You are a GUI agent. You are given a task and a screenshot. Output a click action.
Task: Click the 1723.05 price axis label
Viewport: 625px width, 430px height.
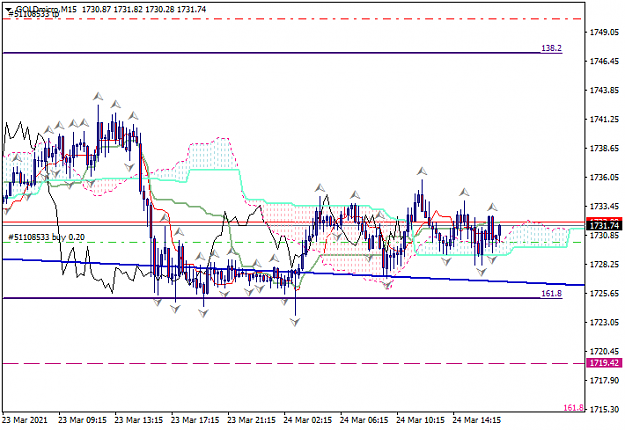click(604, 322)
